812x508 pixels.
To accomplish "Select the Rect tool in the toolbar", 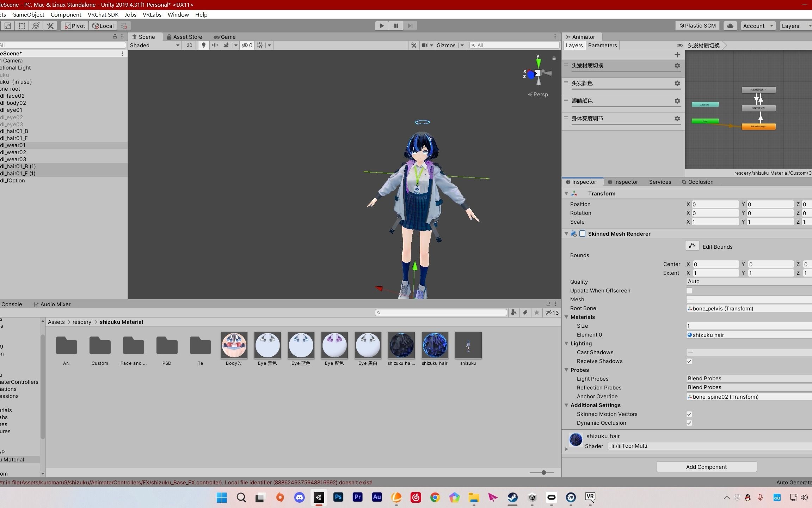I will pyautogui.click(x=21, y=25).
